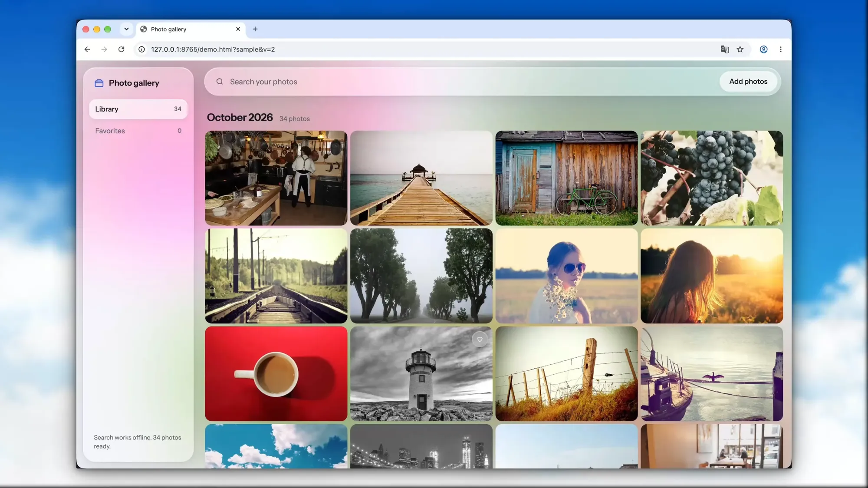Open the green bicycle shed photo
This screenshot has height=488, width=868.
pyautogui.click(x=566, y=178)
